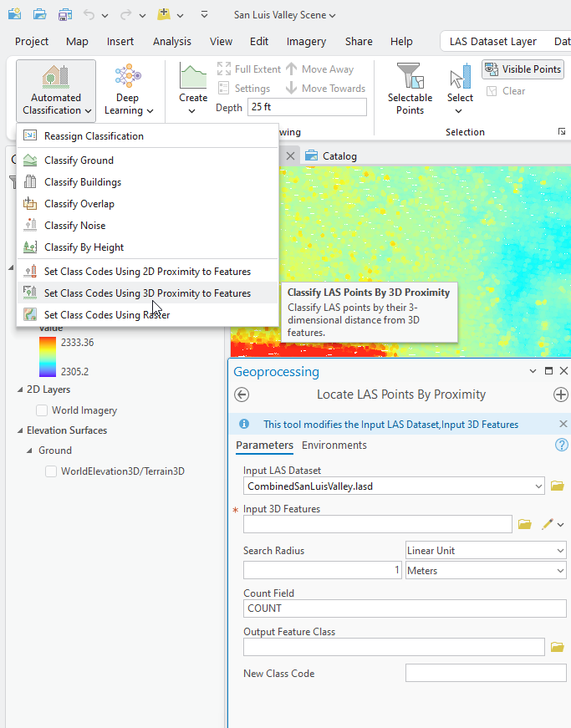Viewport: 571px width, 728px height.
Task: Toggle World Imagery layer visibility
Action: [42, 410]
